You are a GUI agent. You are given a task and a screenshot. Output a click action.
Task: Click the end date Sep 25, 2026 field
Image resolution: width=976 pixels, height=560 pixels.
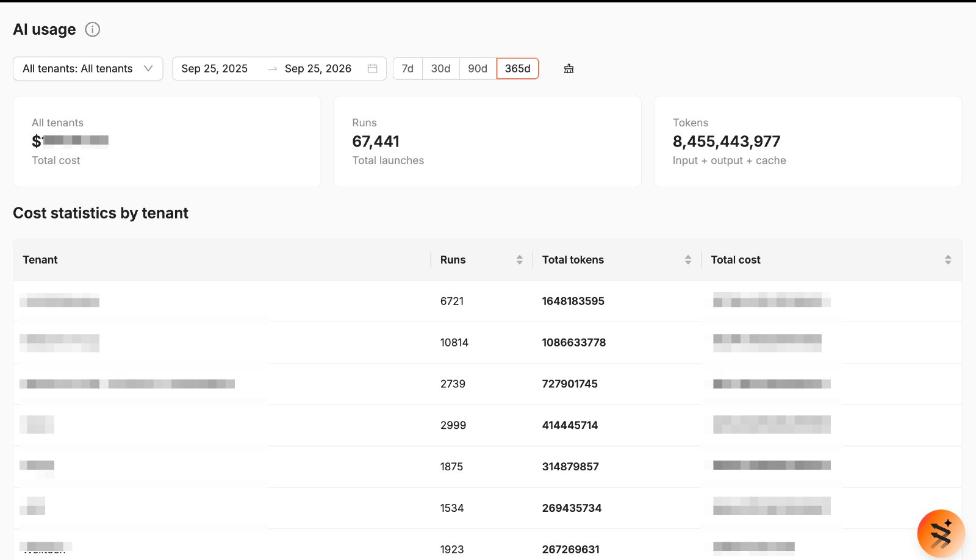click(318, 68)
